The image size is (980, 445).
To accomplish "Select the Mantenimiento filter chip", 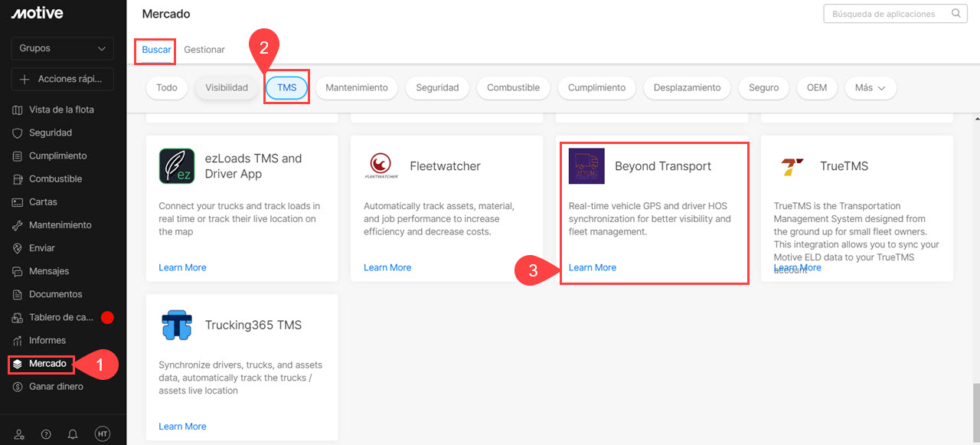I will pyautogui.click(x=356, y=87).
